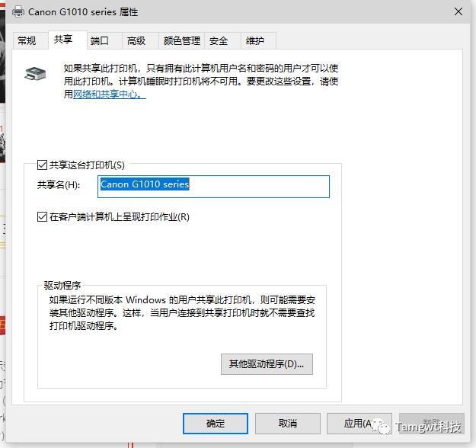This screenshot has height=448, width=476.
Task: Open the 颜色管理 tab
Action: click(x=181, y=40)
